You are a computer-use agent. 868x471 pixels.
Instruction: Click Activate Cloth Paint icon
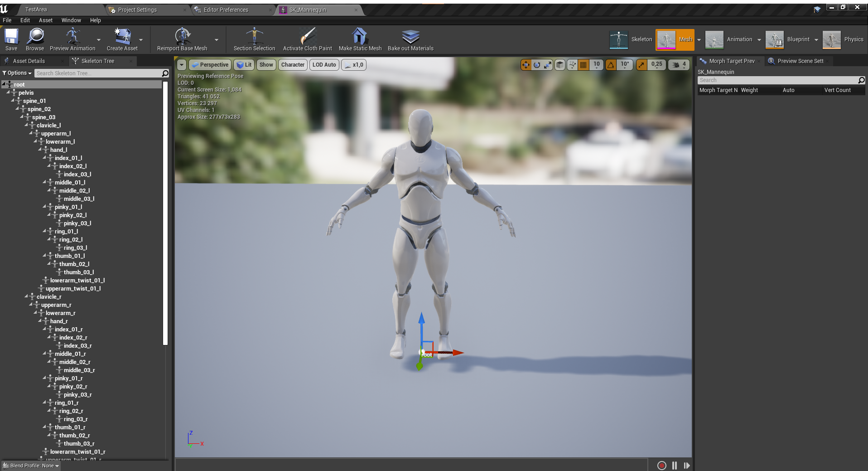(x=307, y=39)
